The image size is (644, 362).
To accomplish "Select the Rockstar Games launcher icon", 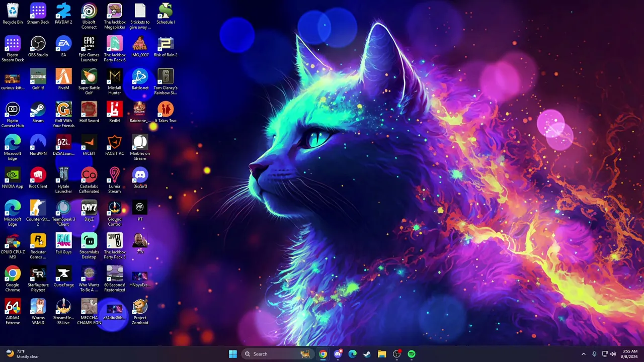I will click(38, 246).
